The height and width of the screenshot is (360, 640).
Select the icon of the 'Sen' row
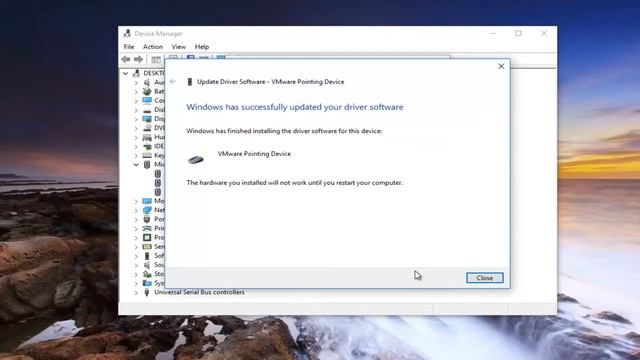tap(147, 247)
